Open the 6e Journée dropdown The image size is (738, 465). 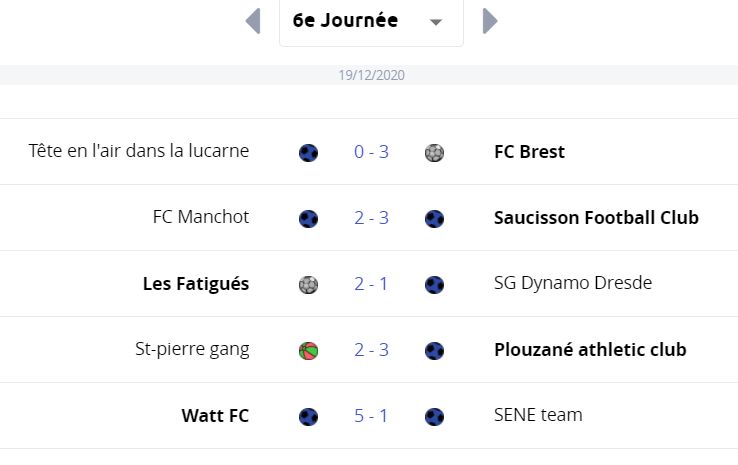[x=371, y=21]
